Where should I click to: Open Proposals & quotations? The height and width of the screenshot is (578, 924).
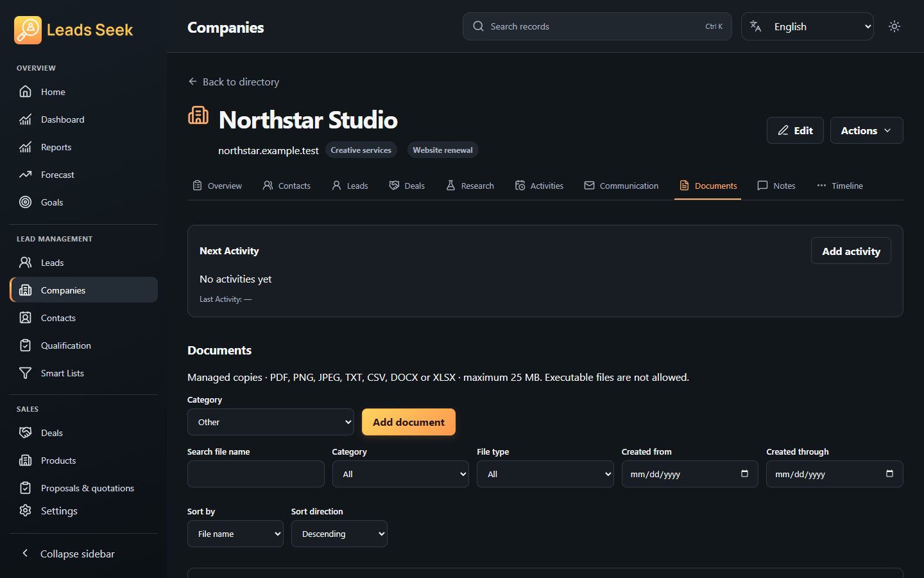click(x=83, y=488)
